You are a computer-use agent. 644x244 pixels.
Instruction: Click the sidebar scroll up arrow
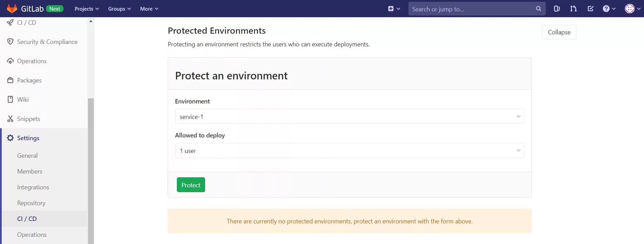(91, 21)
